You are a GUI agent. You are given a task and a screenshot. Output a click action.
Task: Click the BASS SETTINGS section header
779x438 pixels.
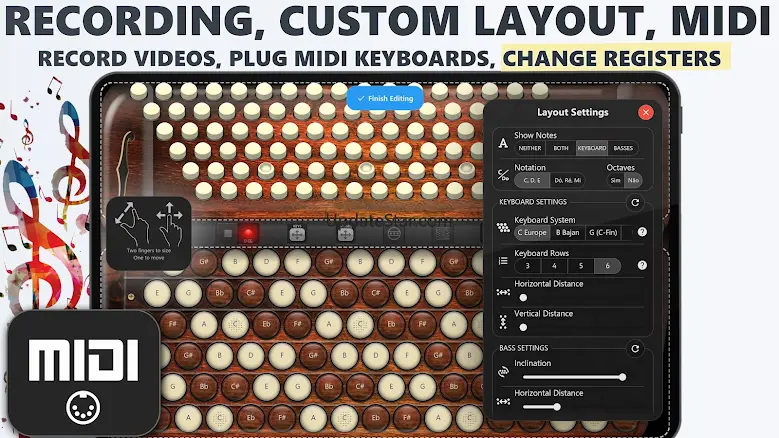pyautogui.click(x=524, y=348)
